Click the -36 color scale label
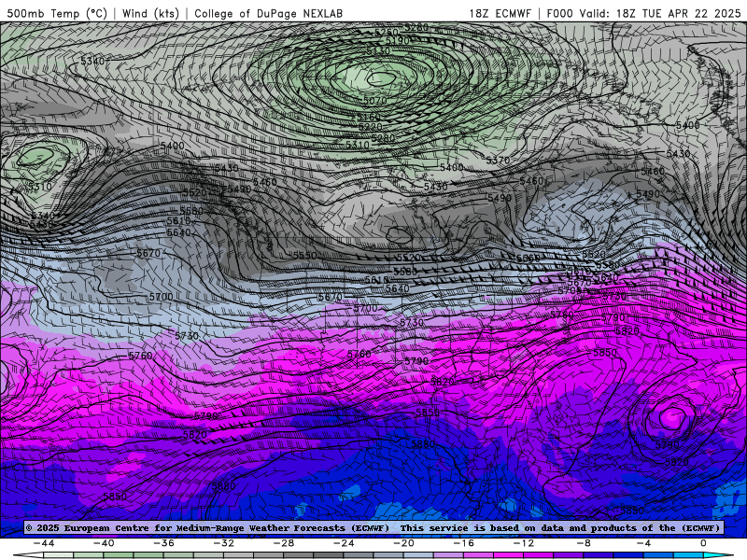 coord(164,543)
